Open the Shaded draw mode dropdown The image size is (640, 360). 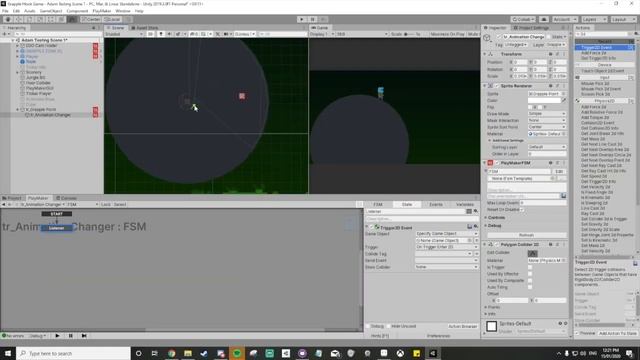click(x=124, y=34)
